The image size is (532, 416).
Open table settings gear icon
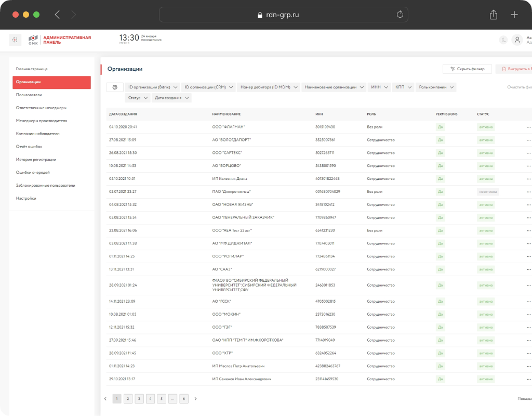click(x=115, y=87)
